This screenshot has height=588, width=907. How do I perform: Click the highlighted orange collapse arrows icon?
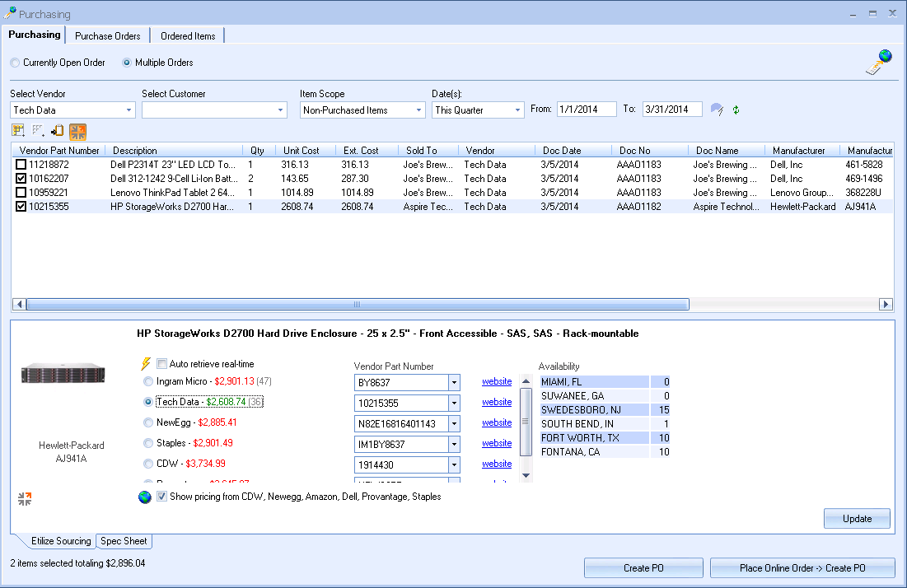click(x=77, y=130)
